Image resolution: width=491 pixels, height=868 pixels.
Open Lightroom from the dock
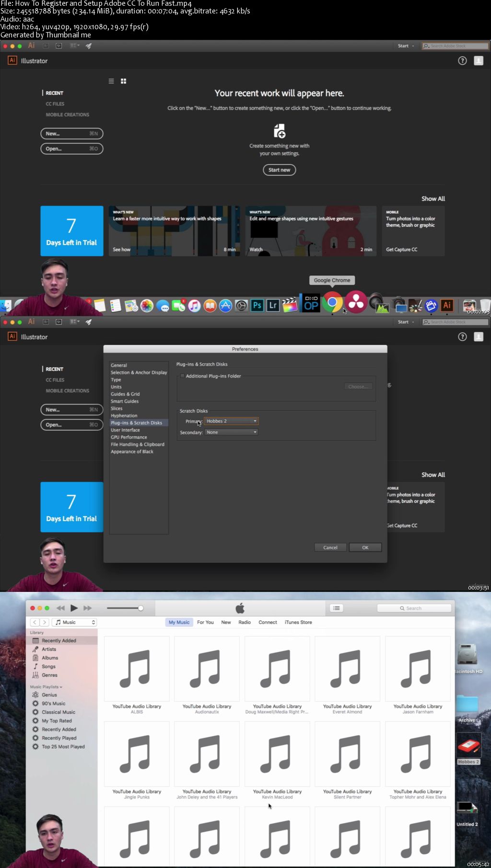click(x=273, y=305)
